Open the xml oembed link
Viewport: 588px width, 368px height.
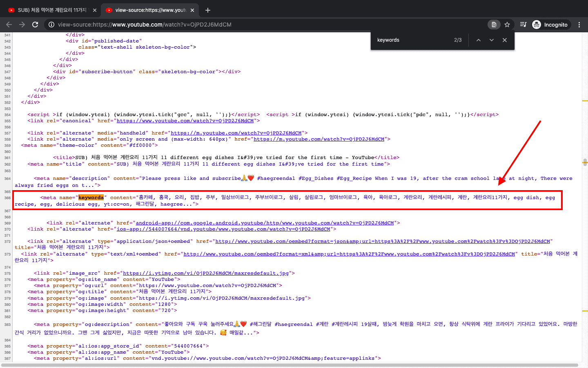tap(349, 254)
